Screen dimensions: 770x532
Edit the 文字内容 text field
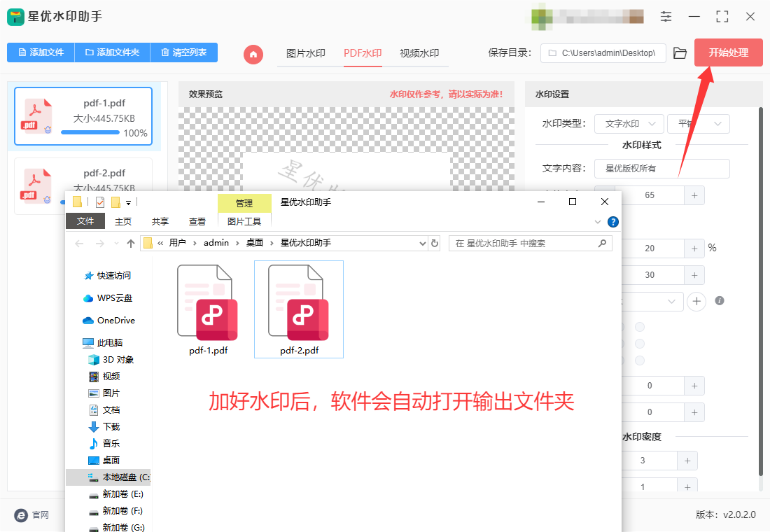662,169
